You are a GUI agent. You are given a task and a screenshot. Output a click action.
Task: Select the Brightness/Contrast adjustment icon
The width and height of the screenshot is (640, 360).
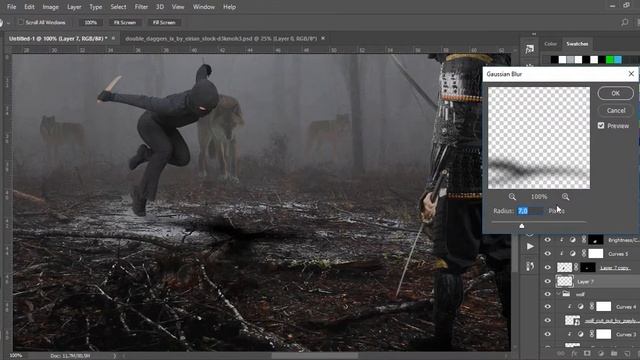pos(573,240)
